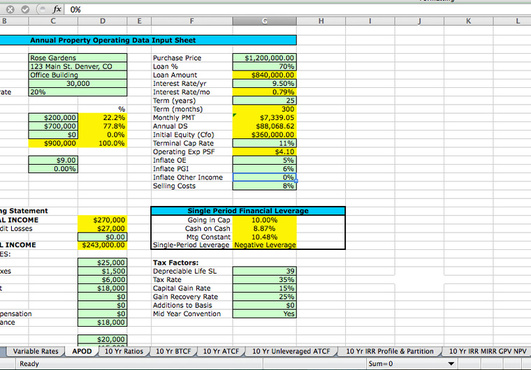Click the Inflate OE cell 5%
The width and height of the screenshot is (531, 370).
tap(264, 160)
